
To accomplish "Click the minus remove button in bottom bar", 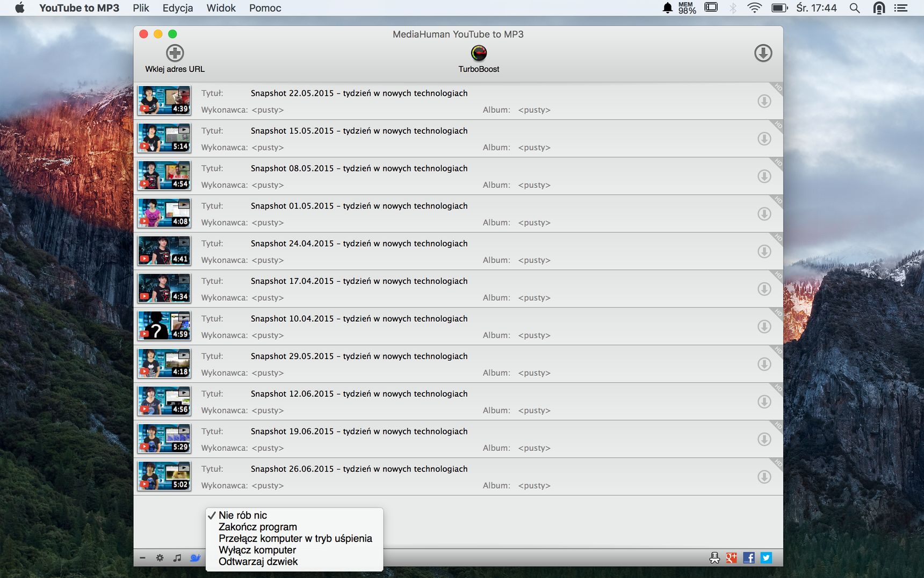I will pyautogui.click(x=142, y=558).
